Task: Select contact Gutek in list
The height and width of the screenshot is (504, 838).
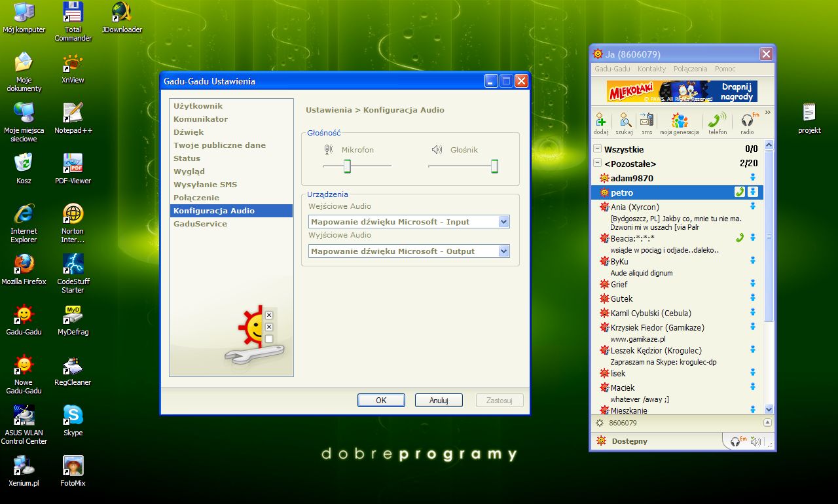Action: (677, 298)
